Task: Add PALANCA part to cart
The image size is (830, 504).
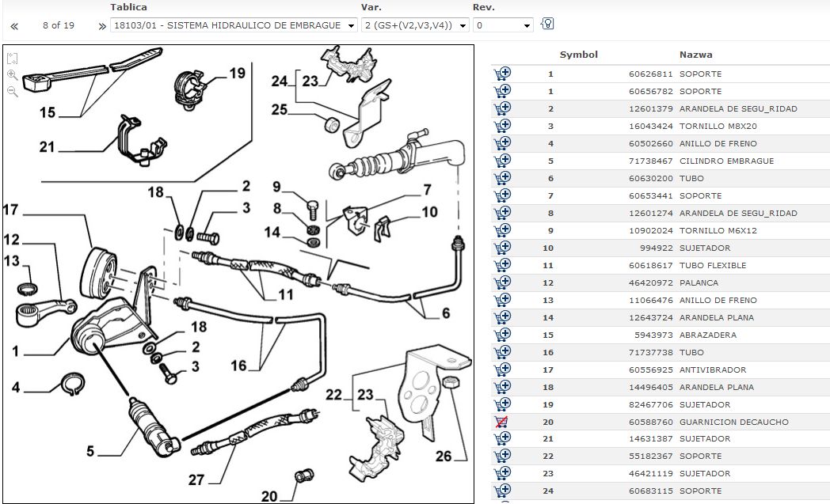Action: [501, 282]
